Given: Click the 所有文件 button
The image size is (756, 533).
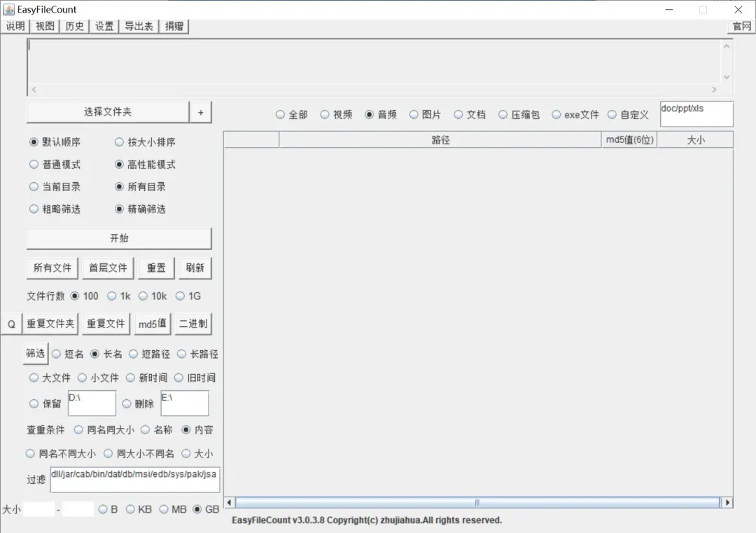Looking at the screenshot, I should 52,268.
